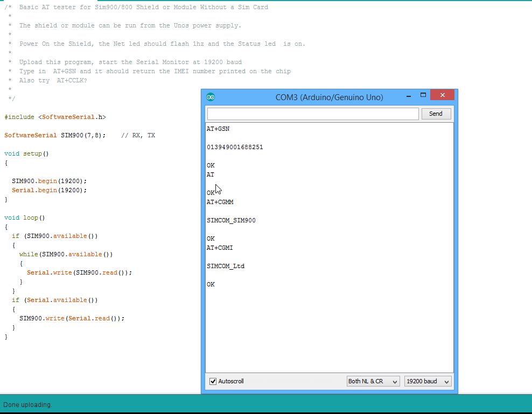Focus the serial command input field
Viewport: 532px width, 414px height.
pos(313,114)
